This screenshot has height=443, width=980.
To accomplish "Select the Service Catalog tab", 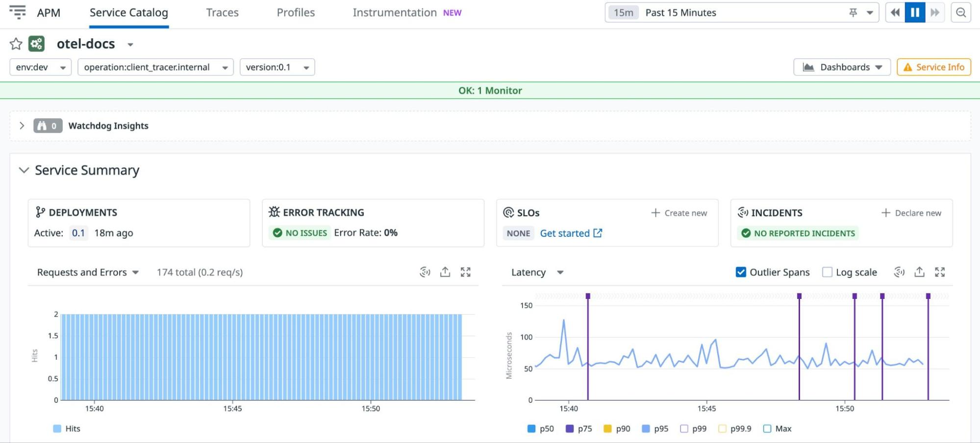I will (x=129, y=13).
